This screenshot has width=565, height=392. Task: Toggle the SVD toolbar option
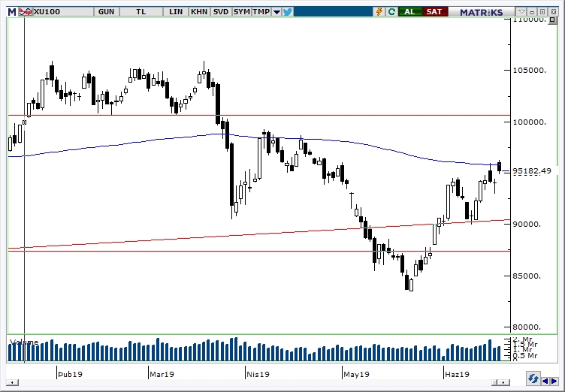221,12
